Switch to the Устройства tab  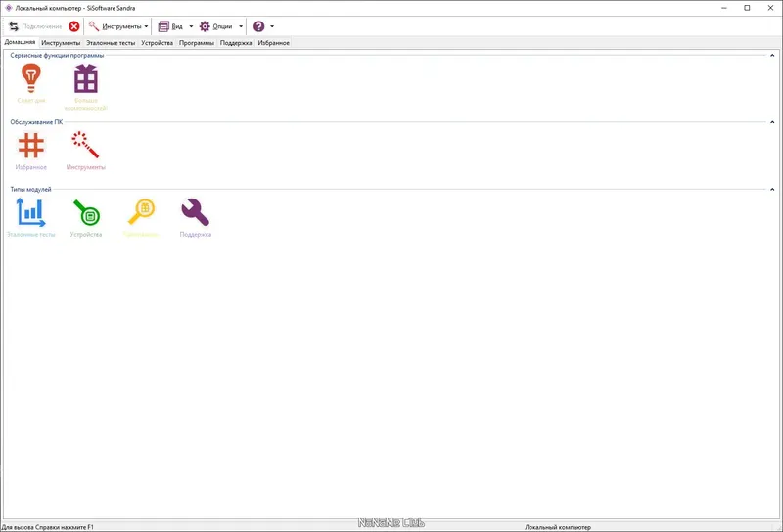point(157,43)
